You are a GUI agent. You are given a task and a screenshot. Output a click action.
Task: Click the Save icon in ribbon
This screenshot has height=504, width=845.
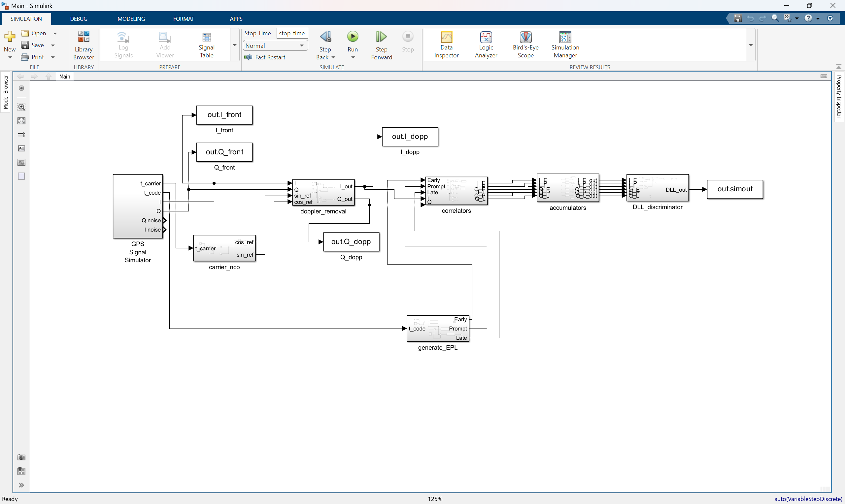25,45
